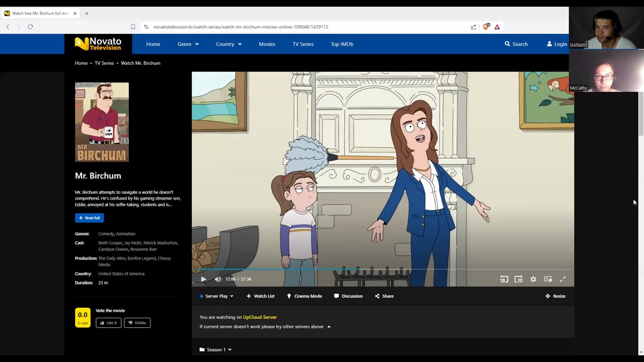Click the UpCloud Server link

(x=260, y=317)
